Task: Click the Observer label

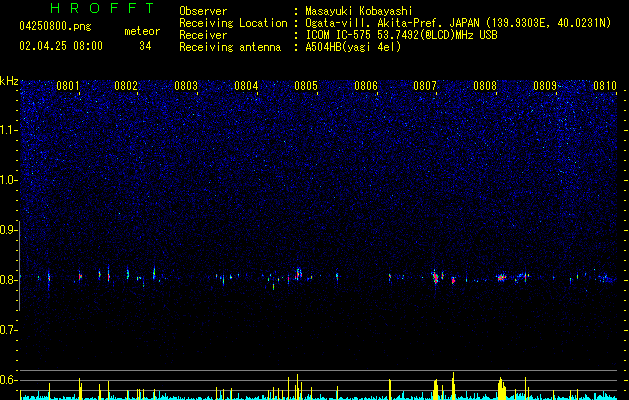Action: [x=203, y=11]
